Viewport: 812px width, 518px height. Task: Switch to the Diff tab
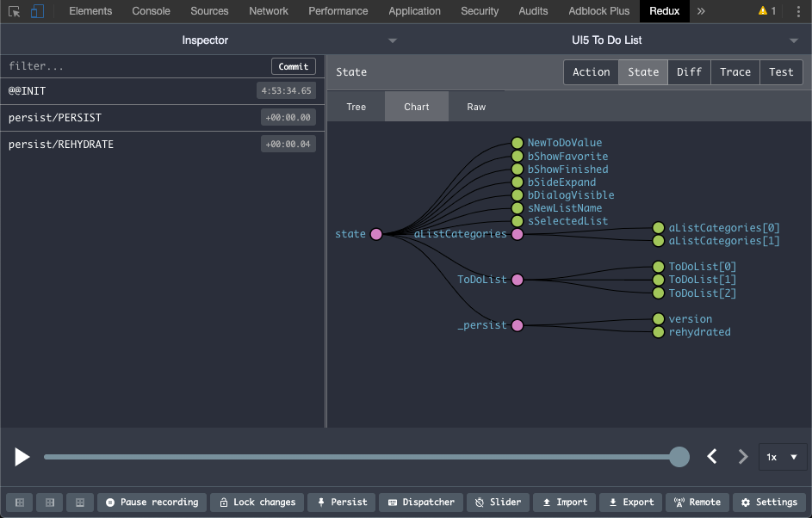point(689,71)
